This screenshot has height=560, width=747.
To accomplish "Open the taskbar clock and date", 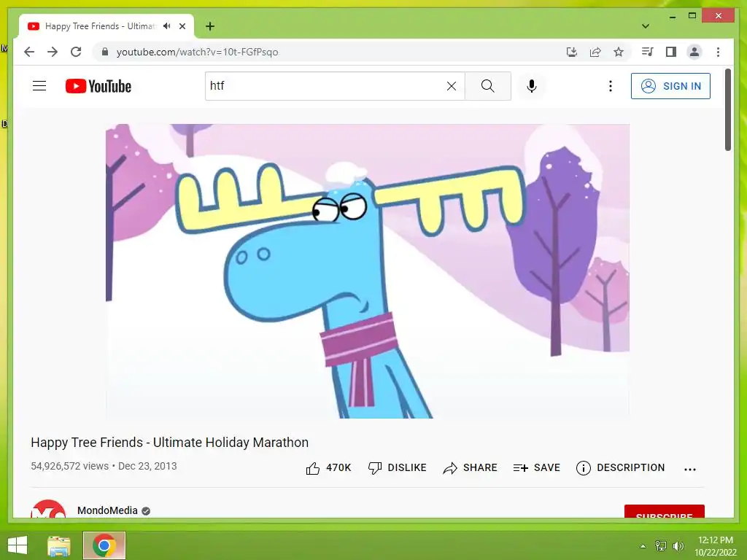I will [x=716, y=546].
